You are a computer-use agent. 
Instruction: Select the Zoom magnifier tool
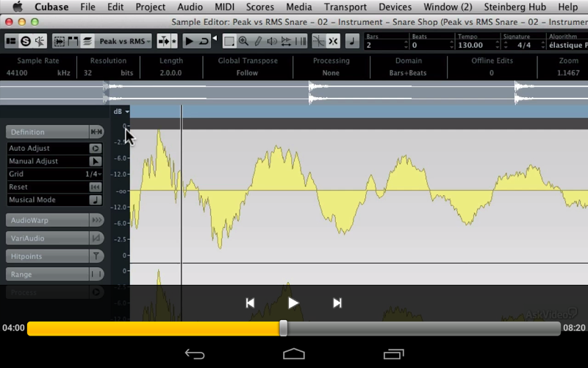pos(243,41)
